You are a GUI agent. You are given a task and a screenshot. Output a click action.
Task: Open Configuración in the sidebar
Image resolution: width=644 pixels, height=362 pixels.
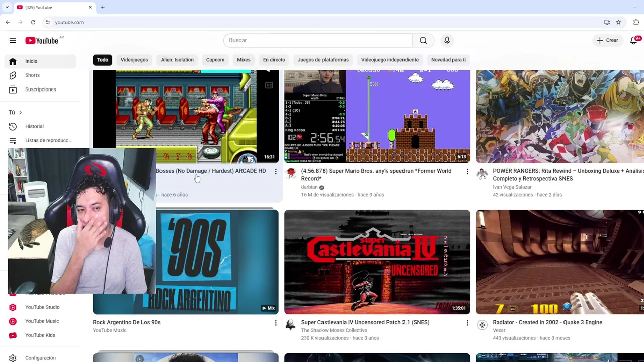coord(40,358)
